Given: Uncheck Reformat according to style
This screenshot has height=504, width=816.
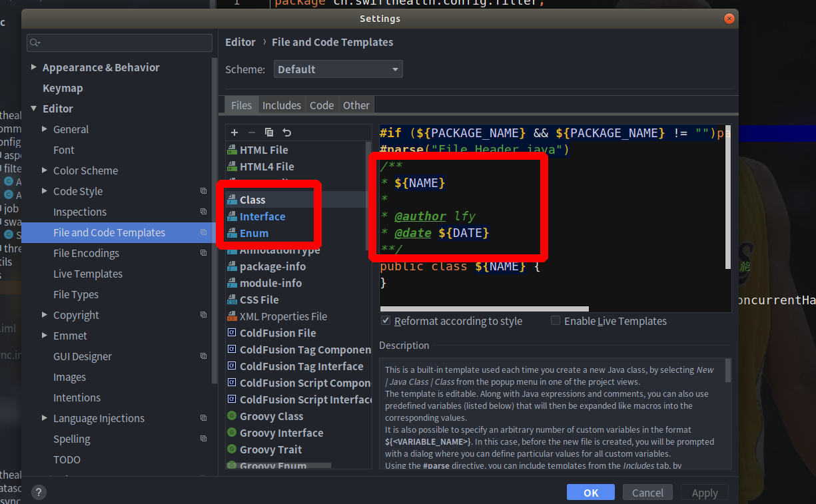Looking at the screenshot, I should click(385, 320).
